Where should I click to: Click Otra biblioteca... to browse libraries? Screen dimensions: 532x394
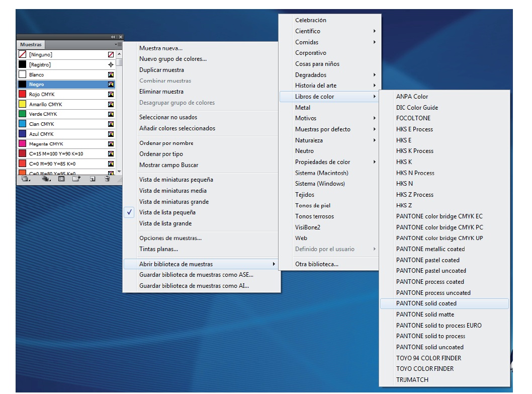(x=316, y=264)
